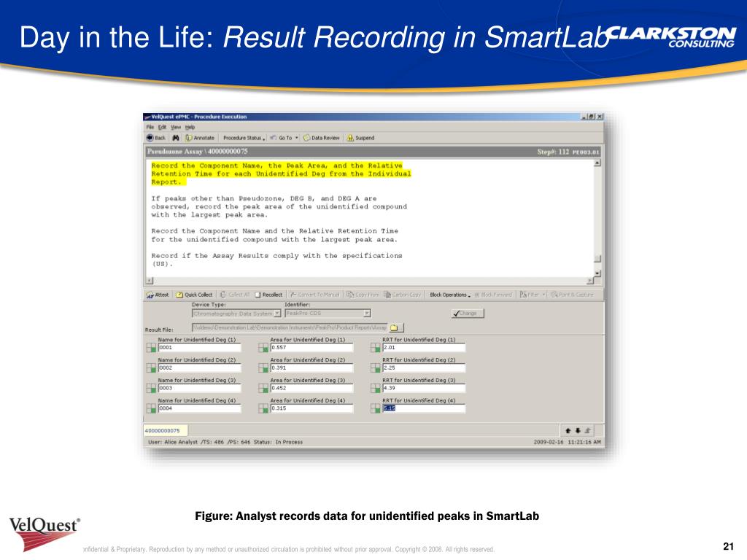
Task: Click grid icon beside Area for Unidentified Deg (3)
Action: tap(263, 388)
